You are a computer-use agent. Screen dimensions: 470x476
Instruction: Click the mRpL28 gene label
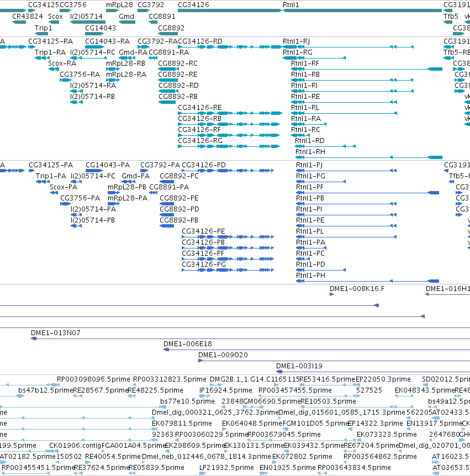coord(119,5)
